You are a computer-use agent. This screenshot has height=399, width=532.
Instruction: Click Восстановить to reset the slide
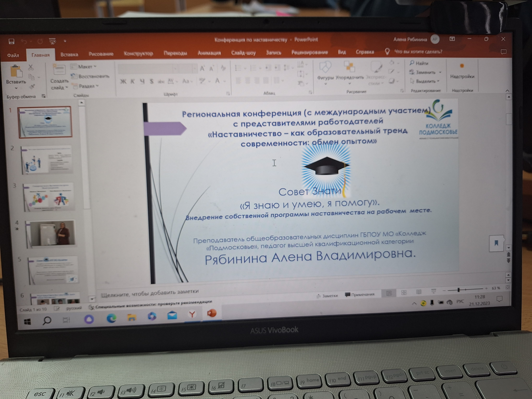tap(91, 77)
